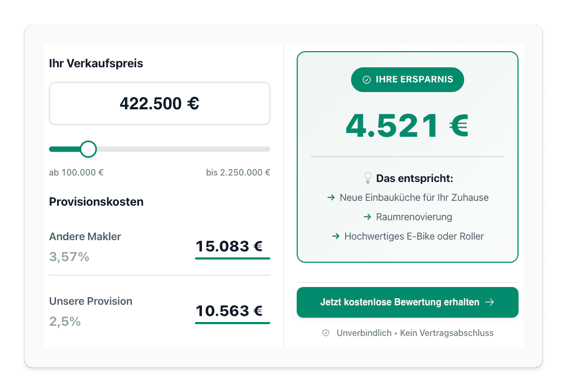Click the sale price slider handle

point(88,149)
